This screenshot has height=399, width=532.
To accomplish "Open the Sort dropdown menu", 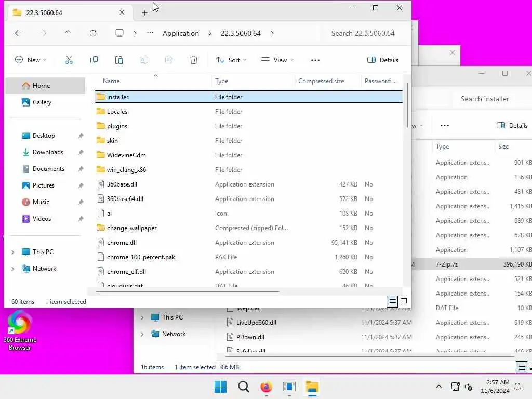I will click(231, 60).
